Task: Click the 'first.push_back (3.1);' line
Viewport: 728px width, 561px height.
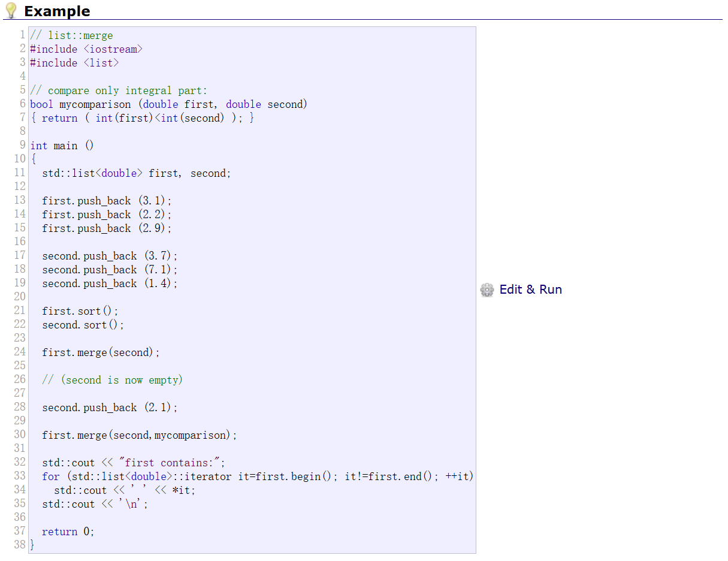Action: (x=107, y=201)
